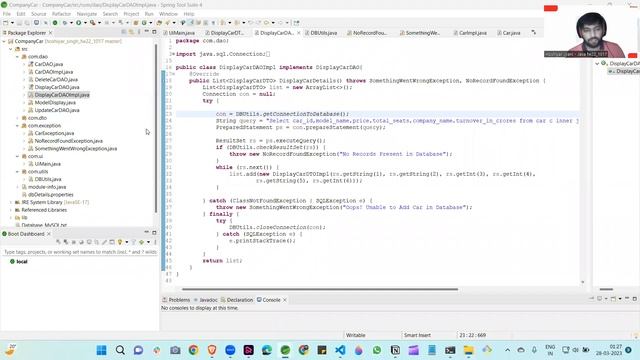Viewport: 640px width, 360px height.
Task: Click the Open Type toolbar icon
Action: pyautogui.click(x=159, y=23)
